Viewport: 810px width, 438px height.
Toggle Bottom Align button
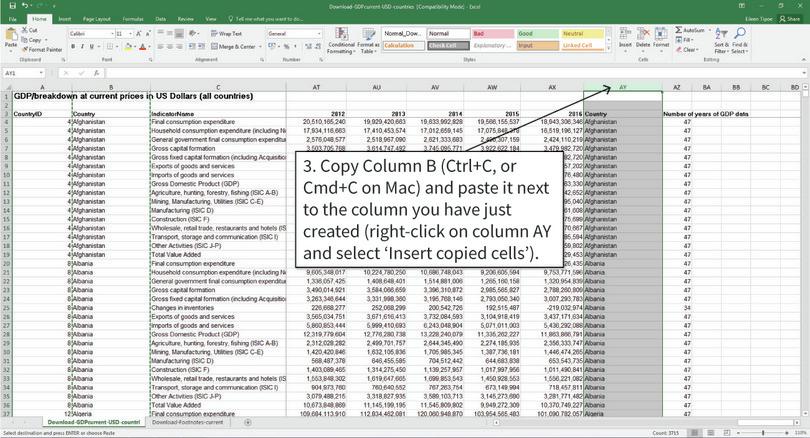point(179,34)
